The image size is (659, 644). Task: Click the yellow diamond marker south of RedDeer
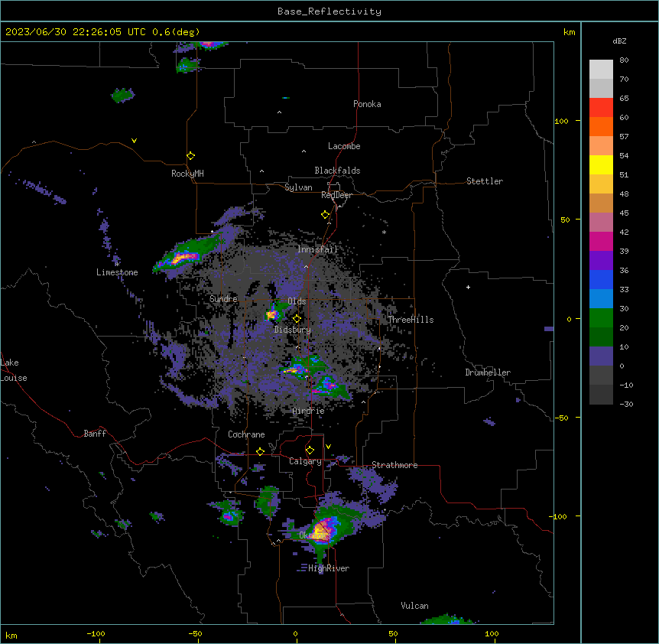coord(325,215)
